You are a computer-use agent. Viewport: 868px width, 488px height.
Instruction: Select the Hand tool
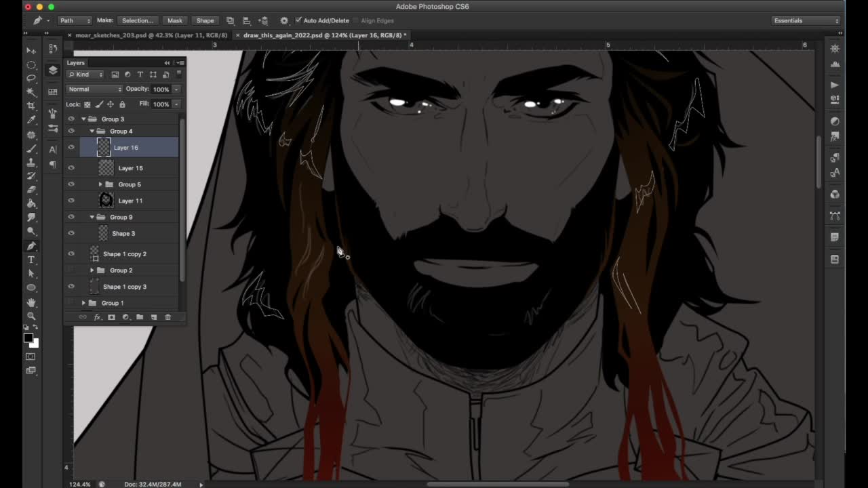pos(31,302)
